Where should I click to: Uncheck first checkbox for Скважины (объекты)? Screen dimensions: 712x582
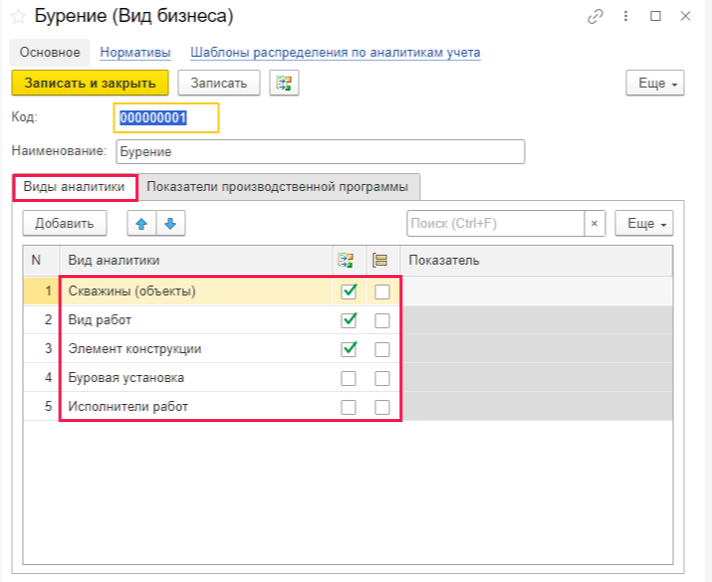coord(349,291)
